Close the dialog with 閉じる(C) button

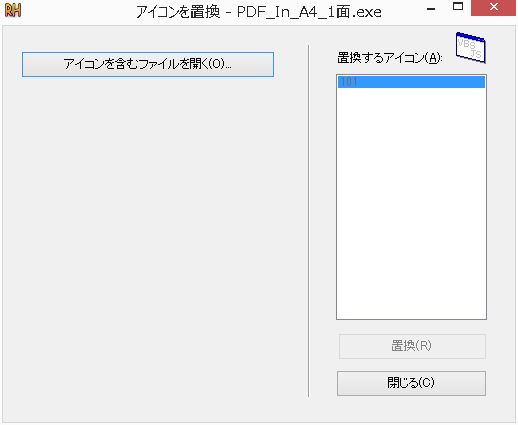[411, 383]
